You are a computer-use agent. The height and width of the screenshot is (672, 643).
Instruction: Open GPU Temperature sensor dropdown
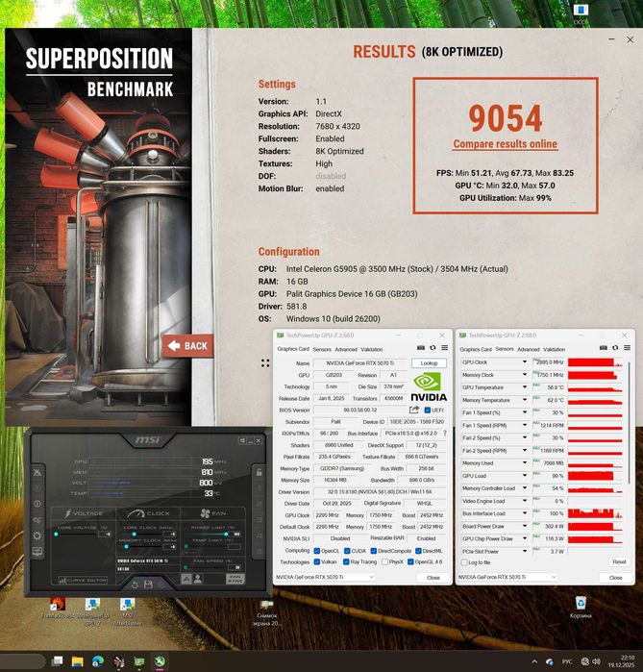click(x=525, y=387)
